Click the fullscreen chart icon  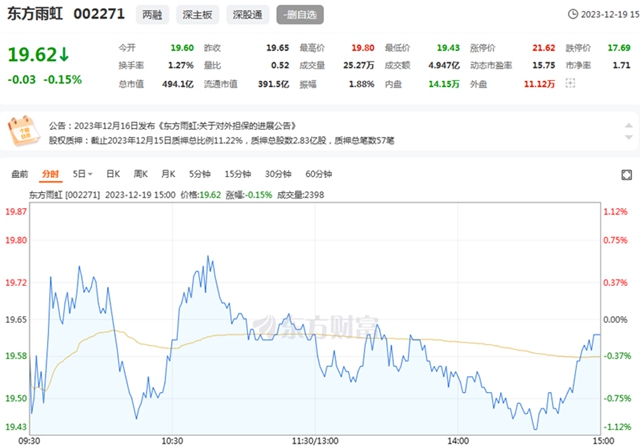[627, 175]
